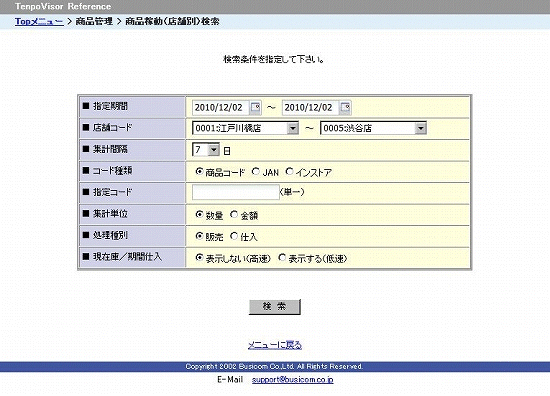
Task: Focus the end date input field
Action: click(310, 107)
